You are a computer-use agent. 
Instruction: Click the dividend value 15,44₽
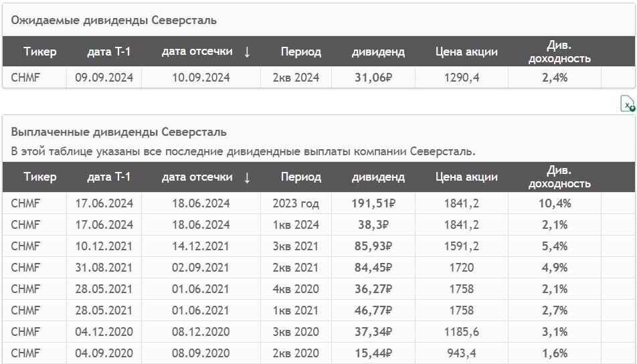(373, 353)
